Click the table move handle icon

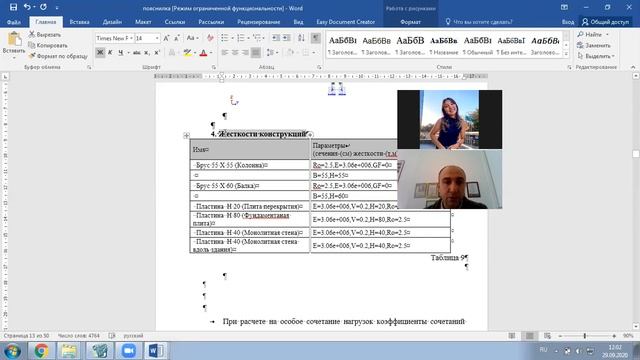[186, 135]
